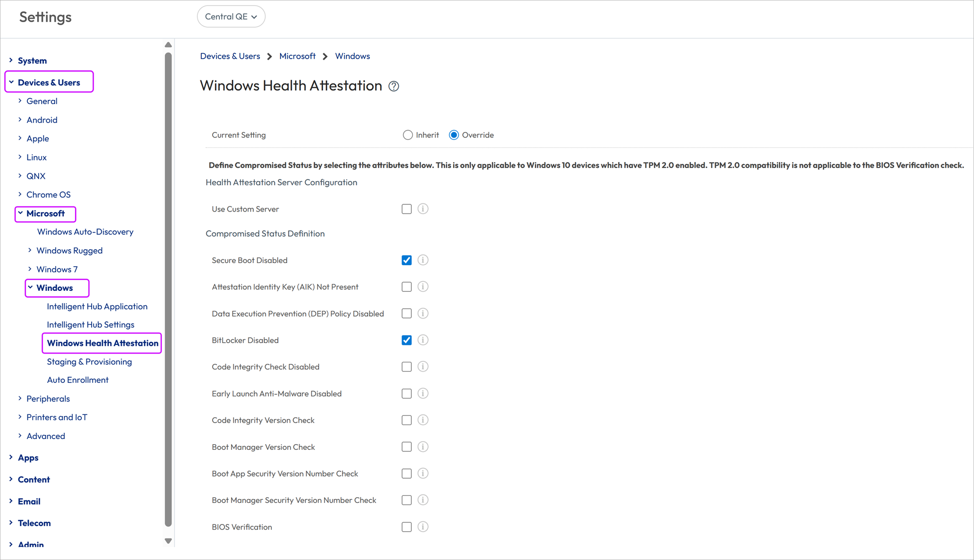The image size is (974, 560).
Task: Check Code Integrity Check Disabled box
Action: click(x=407, y=367)
